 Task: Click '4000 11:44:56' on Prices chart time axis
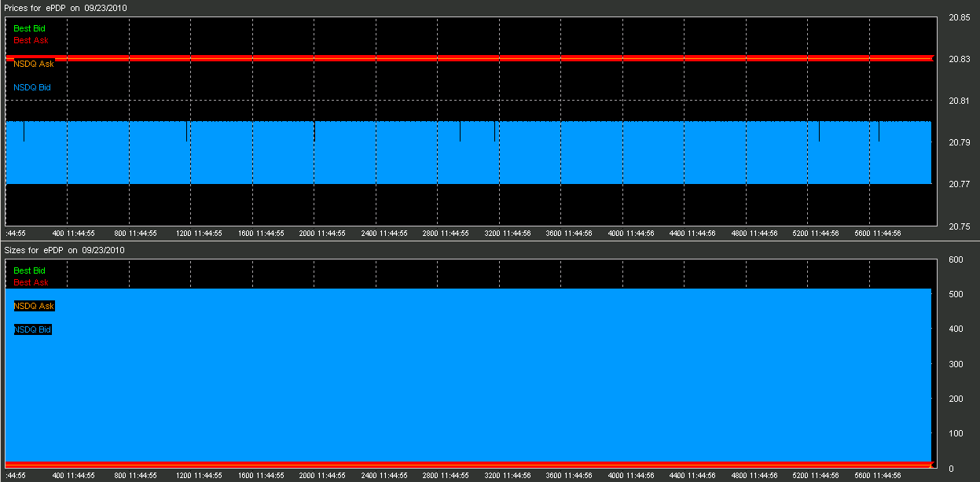pyautogui.click(x=631, y=234)
